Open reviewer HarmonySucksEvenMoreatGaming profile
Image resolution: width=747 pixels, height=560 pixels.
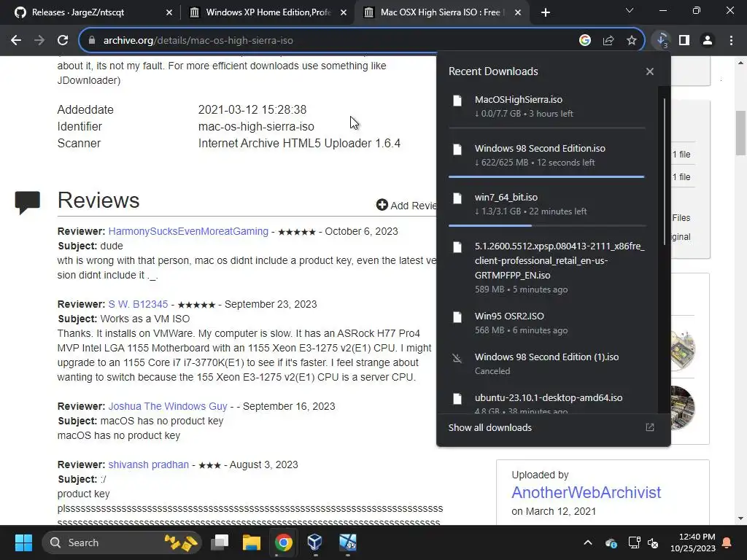[x=188, y=231]
